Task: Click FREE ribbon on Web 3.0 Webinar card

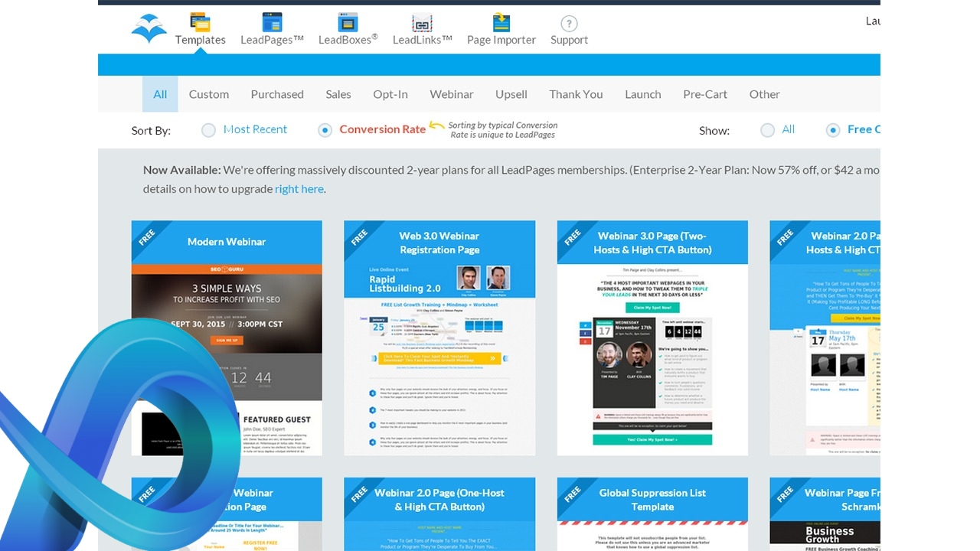Action: 360,236
